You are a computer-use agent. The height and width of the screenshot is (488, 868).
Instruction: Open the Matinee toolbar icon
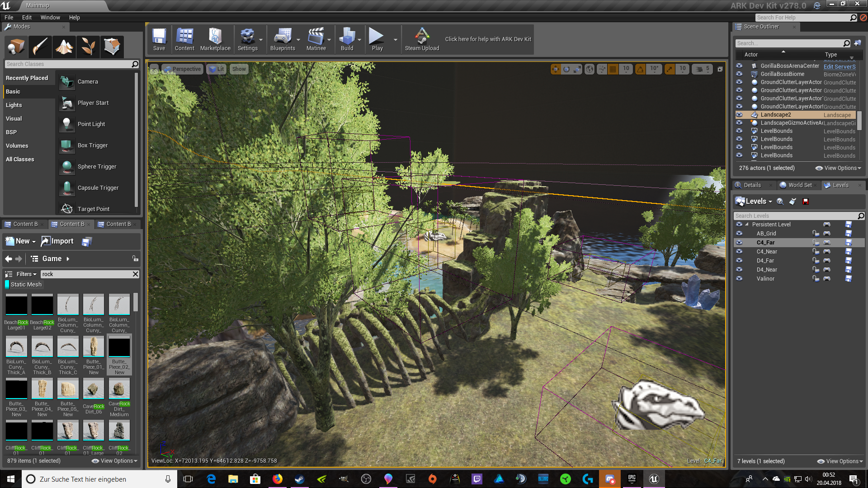pos(316,39)
